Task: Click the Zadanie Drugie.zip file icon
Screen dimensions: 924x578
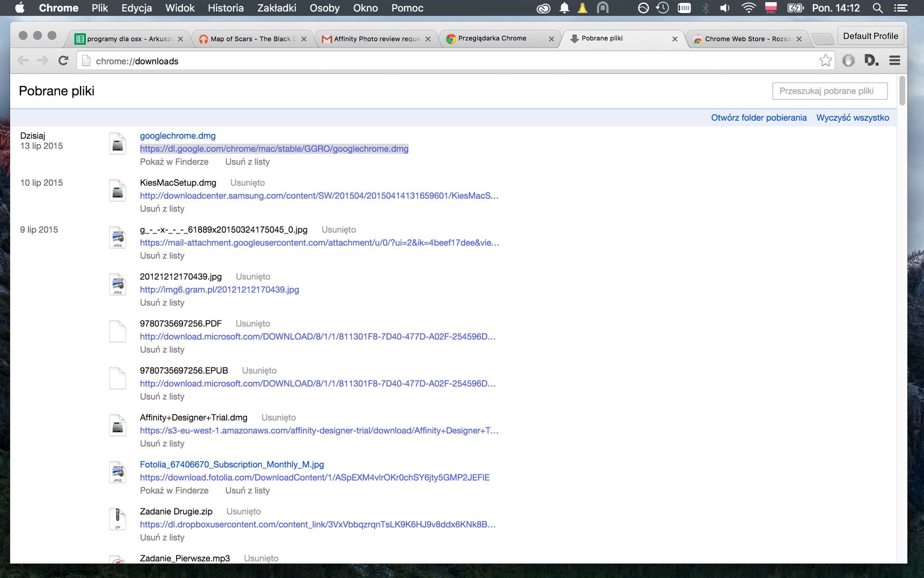Action: click(118, 519)
